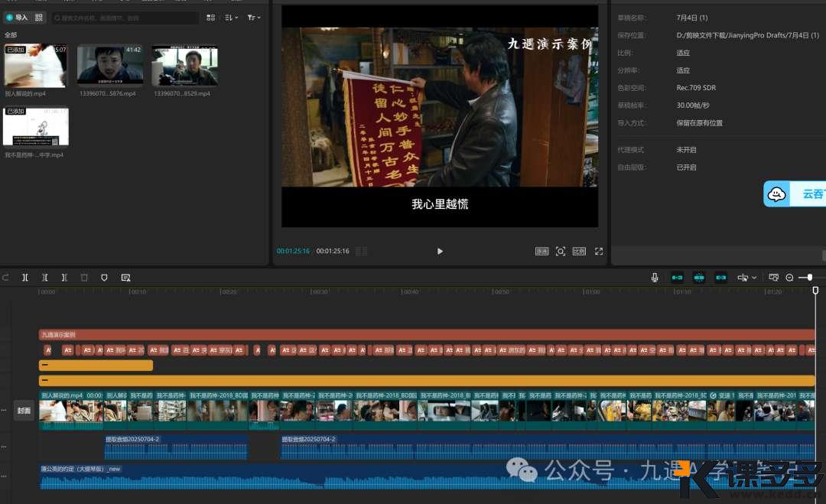The width and height of the screenshot is (826, 504).
Task: Select the 5:07 video clip thumbnail
Action: point(36,67)
